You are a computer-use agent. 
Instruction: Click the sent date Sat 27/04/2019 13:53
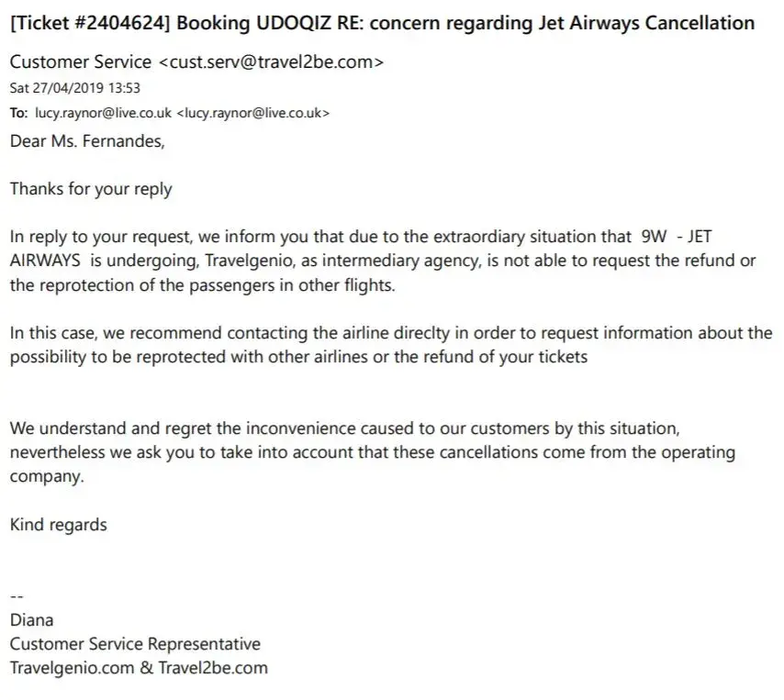point(74,88)
